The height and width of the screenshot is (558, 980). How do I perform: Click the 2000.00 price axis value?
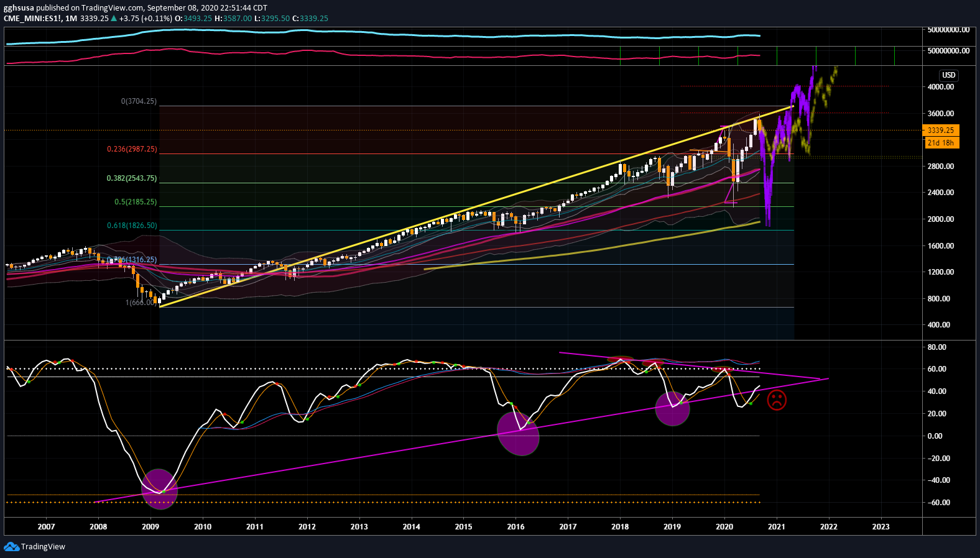click(x=941, y=219)
